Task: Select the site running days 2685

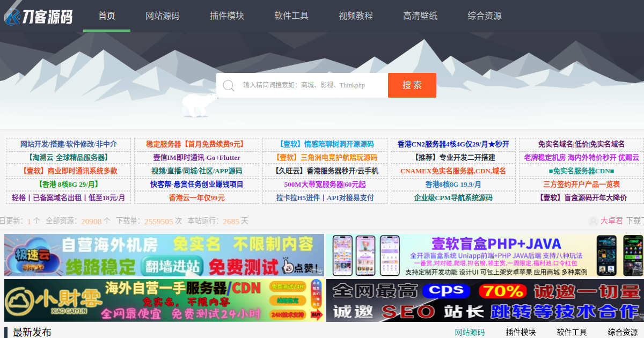Action: pyautogui.click(x=231, y=222)
